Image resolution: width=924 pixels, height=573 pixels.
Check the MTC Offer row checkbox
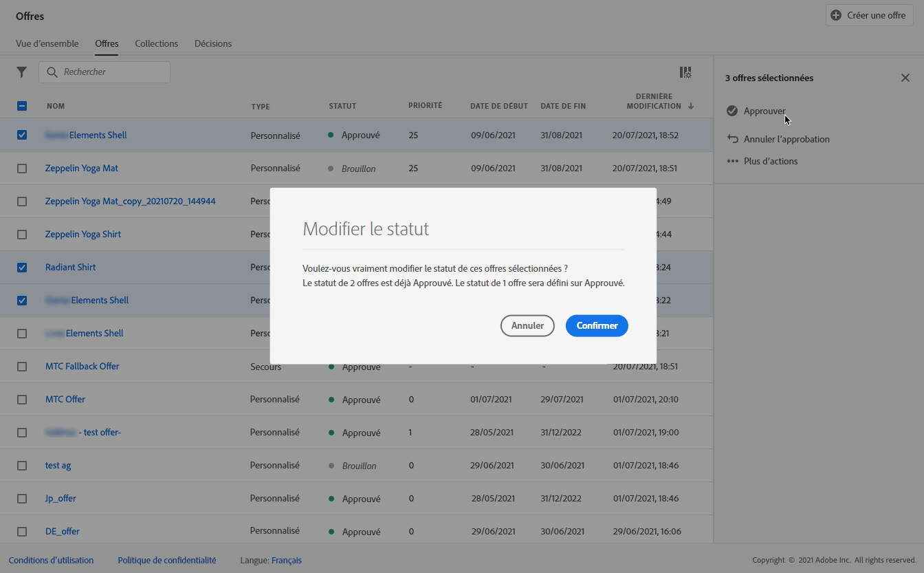pyautogui.click(x=22, y=400)
